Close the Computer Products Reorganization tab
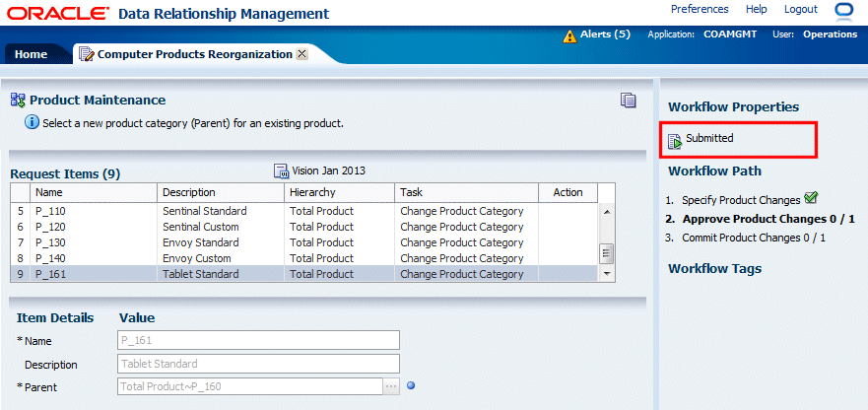868x410 pixels. click(301, 54)
